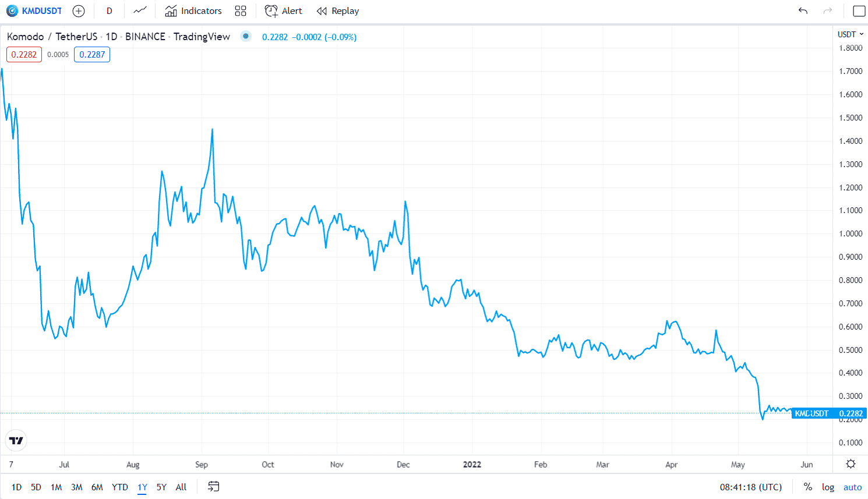Open chart settings gear icon

[851, 464]
